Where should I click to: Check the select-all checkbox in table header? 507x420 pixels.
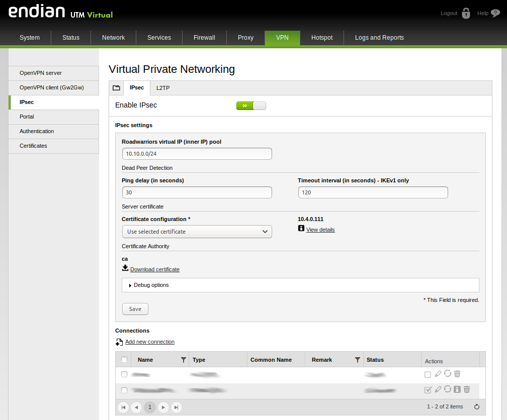(x=124, y=360)
